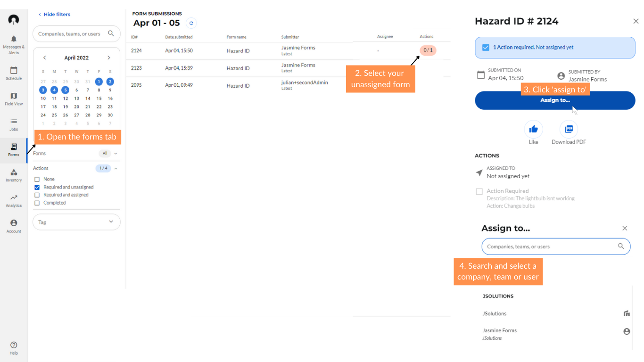Click the Assign to button
The width and height of the screenshot is (644, 362).
tap(555, 100)
